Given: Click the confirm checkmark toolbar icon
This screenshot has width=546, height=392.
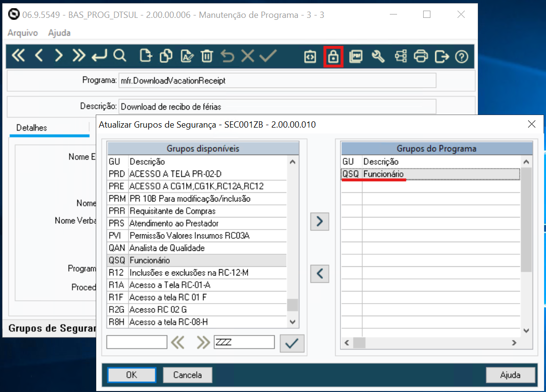Looking at the screenshot, I should (268, 56).
